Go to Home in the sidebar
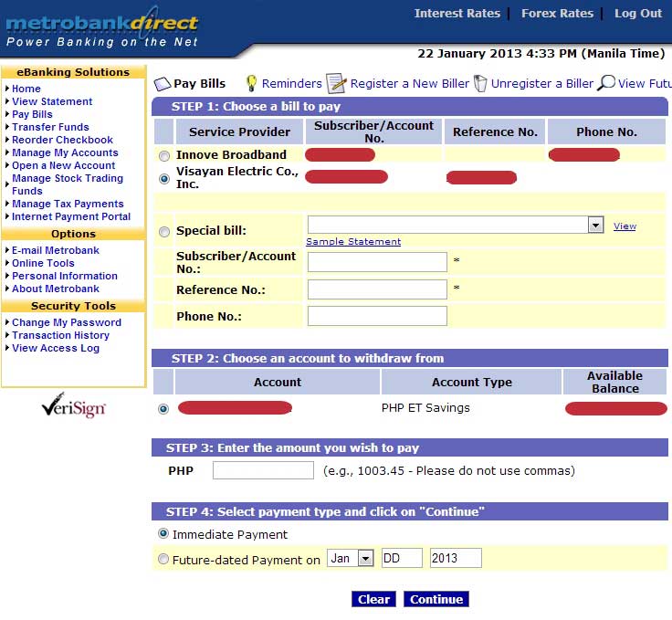 point(26,89)
